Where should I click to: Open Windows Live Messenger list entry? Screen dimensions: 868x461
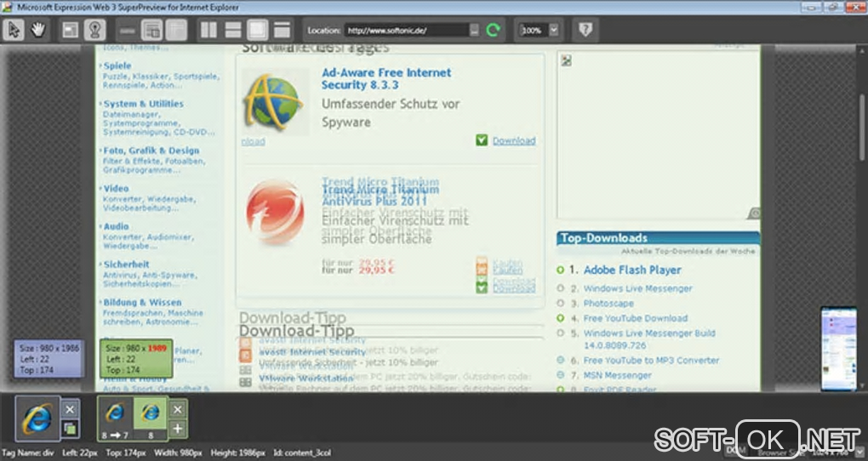(637, 289)
